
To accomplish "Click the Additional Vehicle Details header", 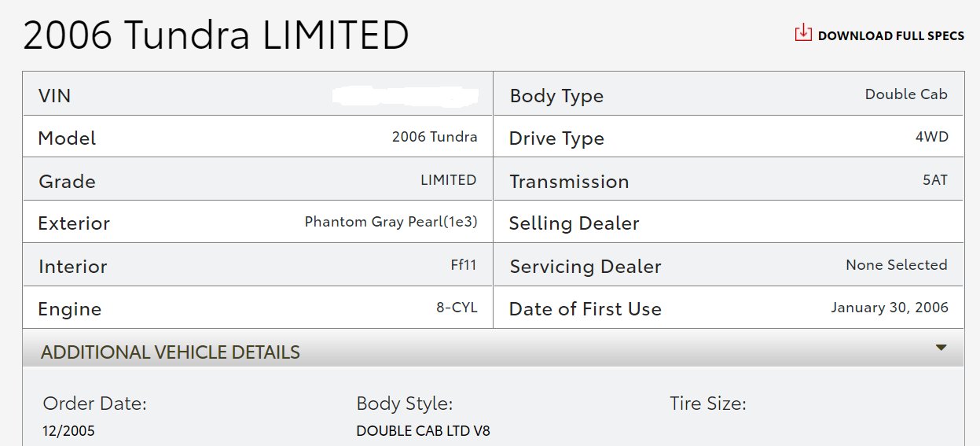I will coord(493,351).
